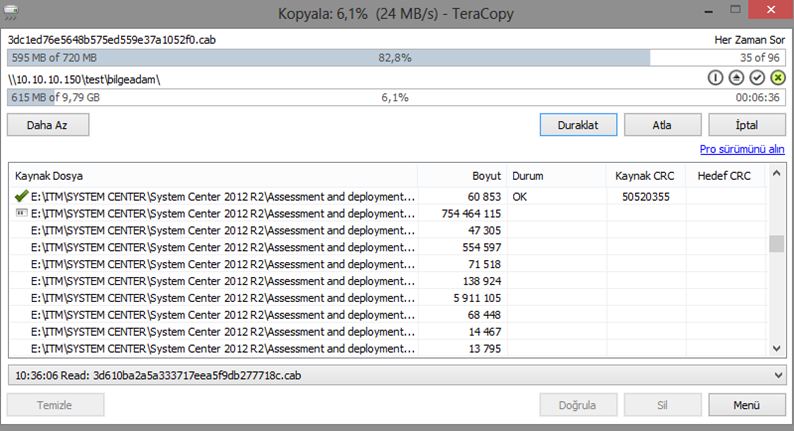Select the file row with size 13 795
This screenshot has height=431, width=794.
point(387,348)
